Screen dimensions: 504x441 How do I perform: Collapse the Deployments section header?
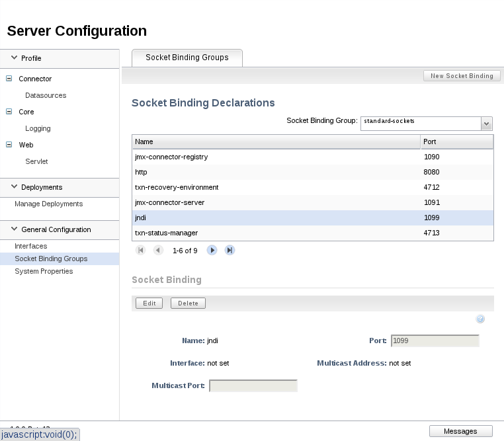click(x=14, y=187)
